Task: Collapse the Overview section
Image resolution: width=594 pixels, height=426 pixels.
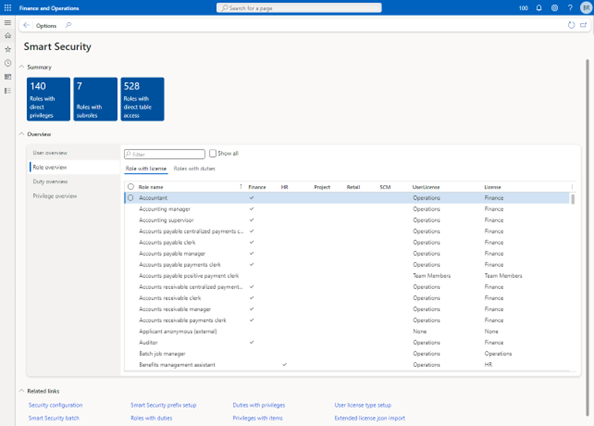Action: pos(22,134)
